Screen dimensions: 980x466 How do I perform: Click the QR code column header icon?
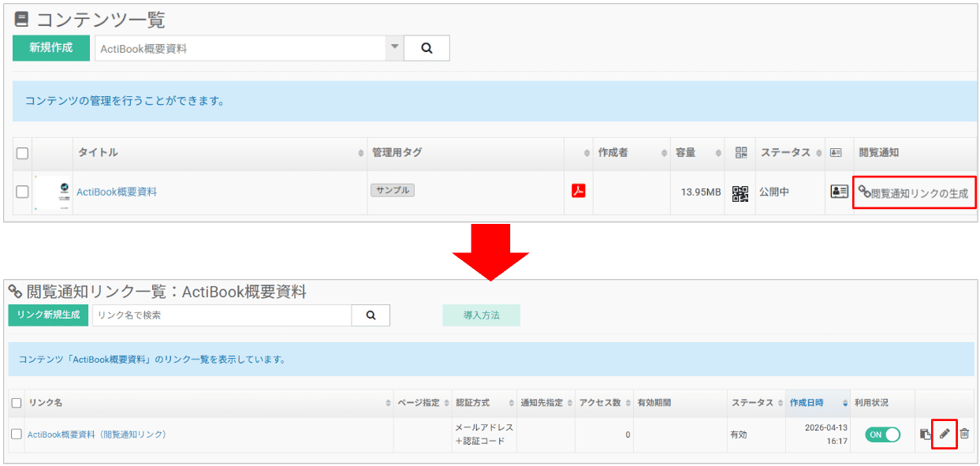click(x=740, y=153)
